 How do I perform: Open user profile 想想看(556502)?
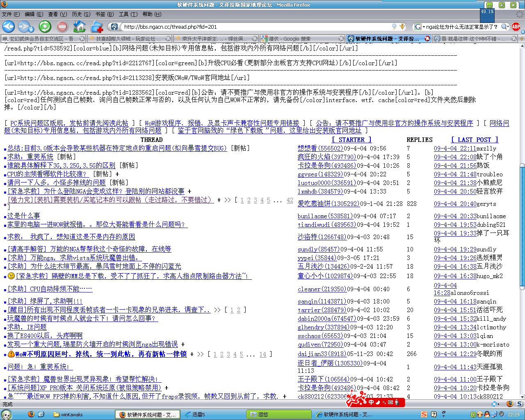(320, 148)
